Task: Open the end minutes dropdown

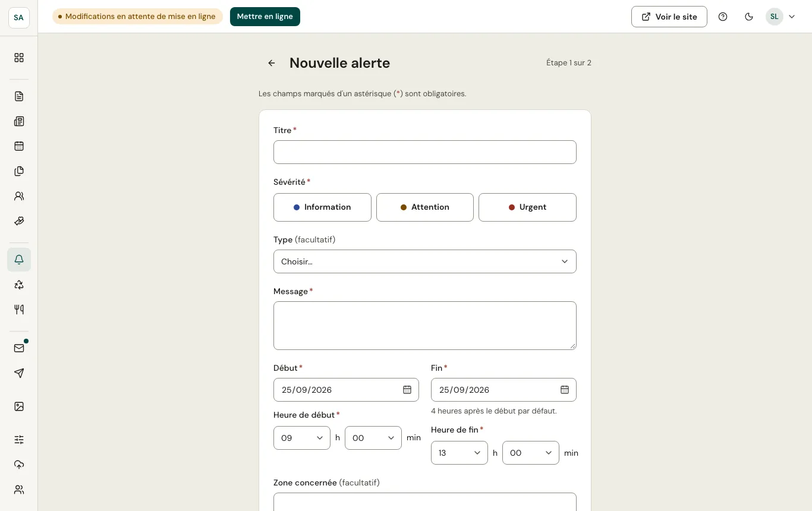Action: [x=531, y=453]
